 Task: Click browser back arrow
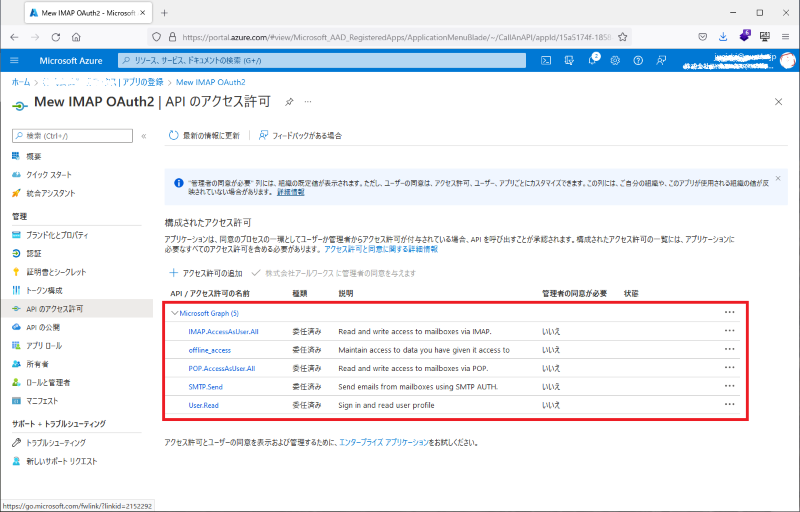tap(14, 37)
